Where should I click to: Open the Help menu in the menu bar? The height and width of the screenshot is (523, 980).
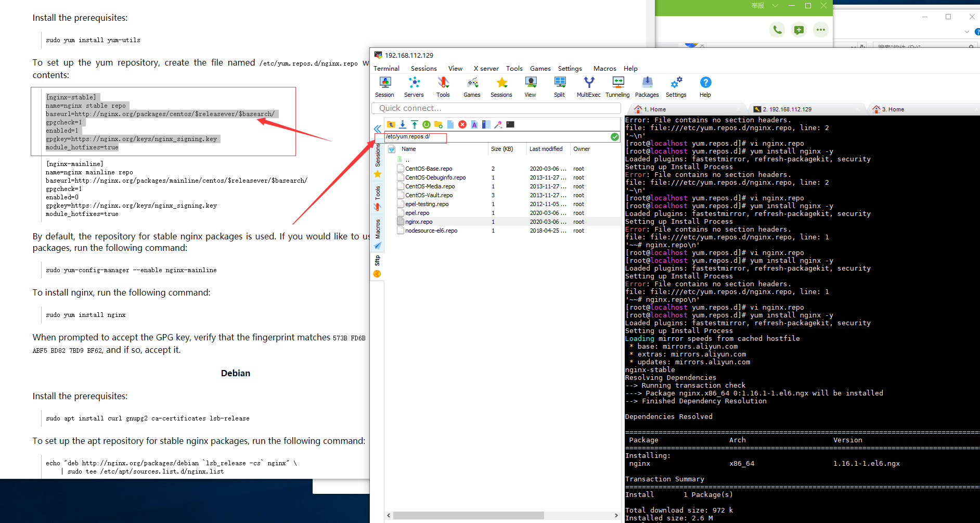pos(630,68)
